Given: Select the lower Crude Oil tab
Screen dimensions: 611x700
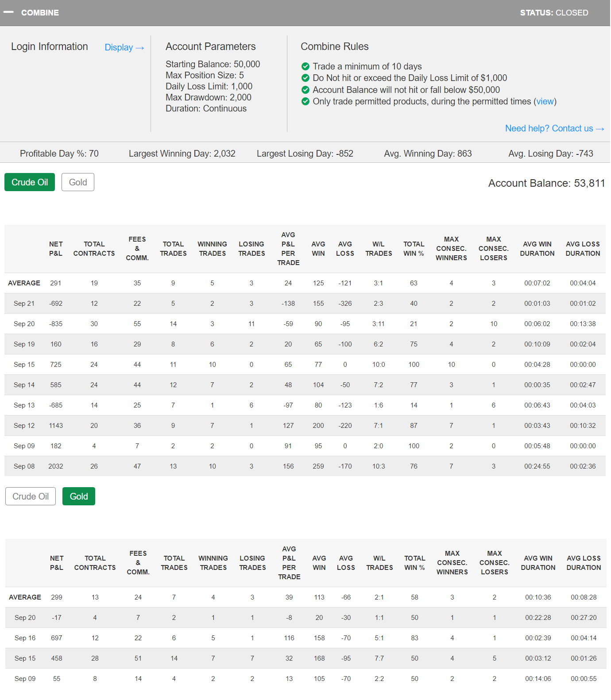Looking at the screenshot, I should click(x=31, y=496).
